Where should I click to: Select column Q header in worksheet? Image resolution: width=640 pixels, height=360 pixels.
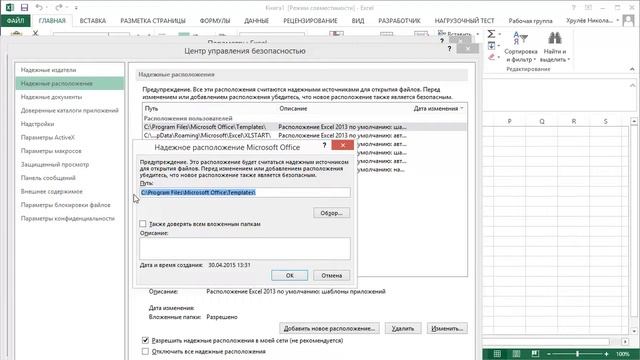pyautogui.click(x=542, y=121)
